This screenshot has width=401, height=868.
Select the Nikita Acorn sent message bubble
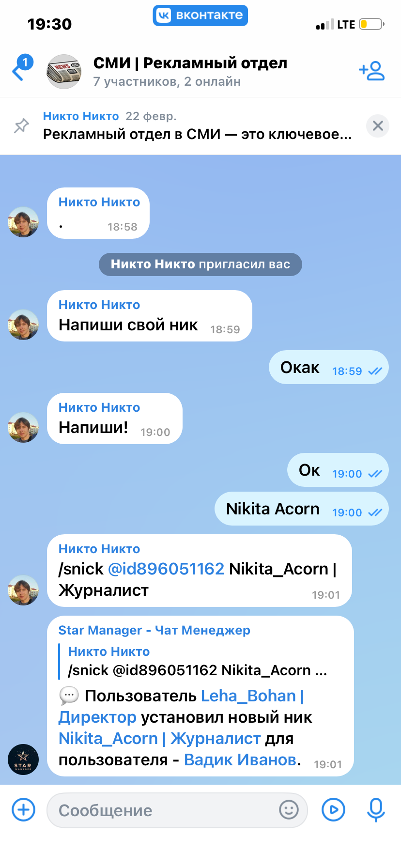coord(301,509)
